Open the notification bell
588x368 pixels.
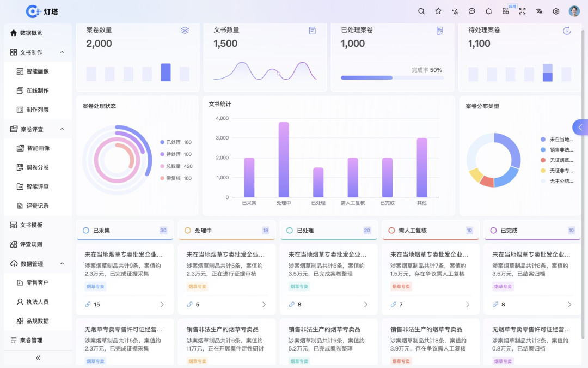point(488,11)
